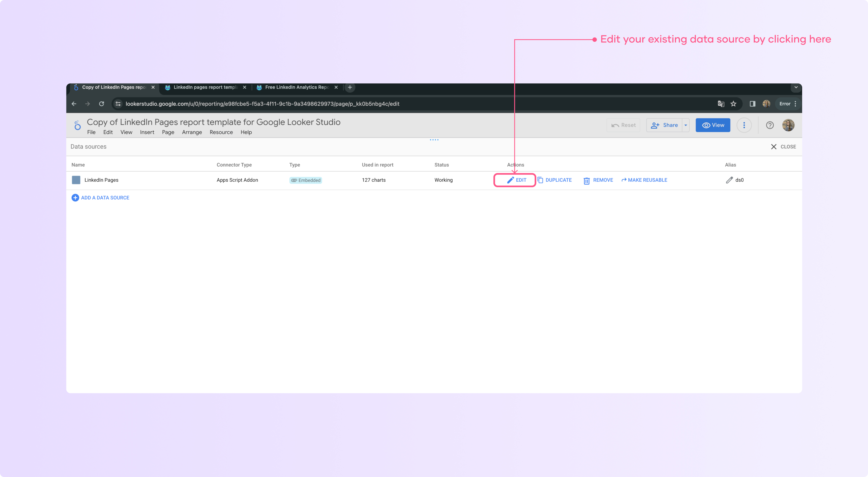
Task: Click MAKE REUSABLE action
Action: pyautogui.click(x=644, y=180)
